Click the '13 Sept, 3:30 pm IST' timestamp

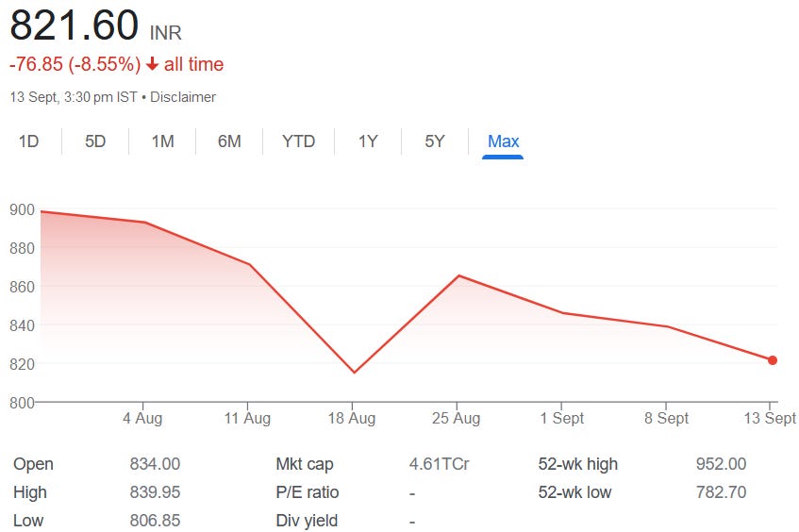(74, 97)
